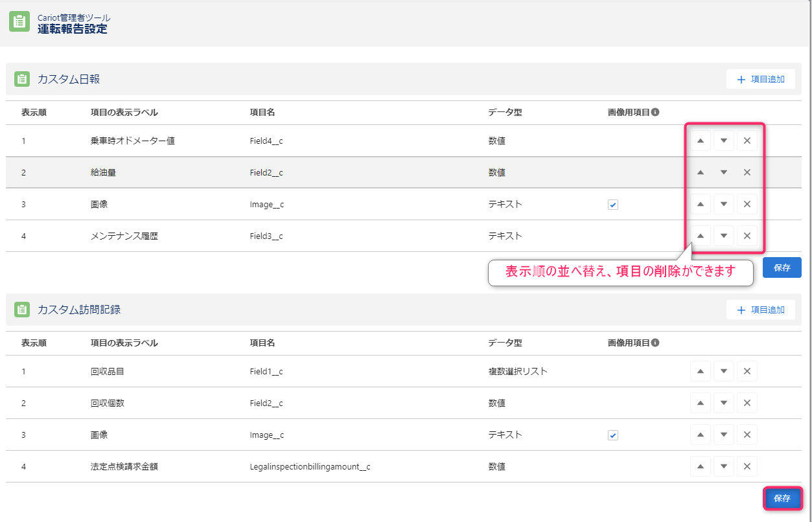Image resolution: width=812 pixels, height=522 pixels.
Task: Select the 法定点検請求金額 label cell
Action: [x=124, y=466]
